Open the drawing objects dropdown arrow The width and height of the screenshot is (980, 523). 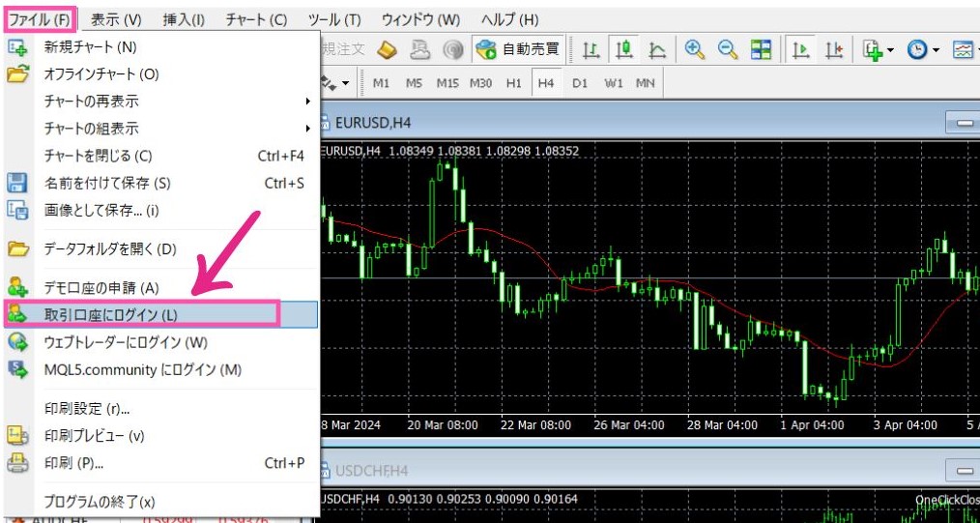(x=345, y=83)
